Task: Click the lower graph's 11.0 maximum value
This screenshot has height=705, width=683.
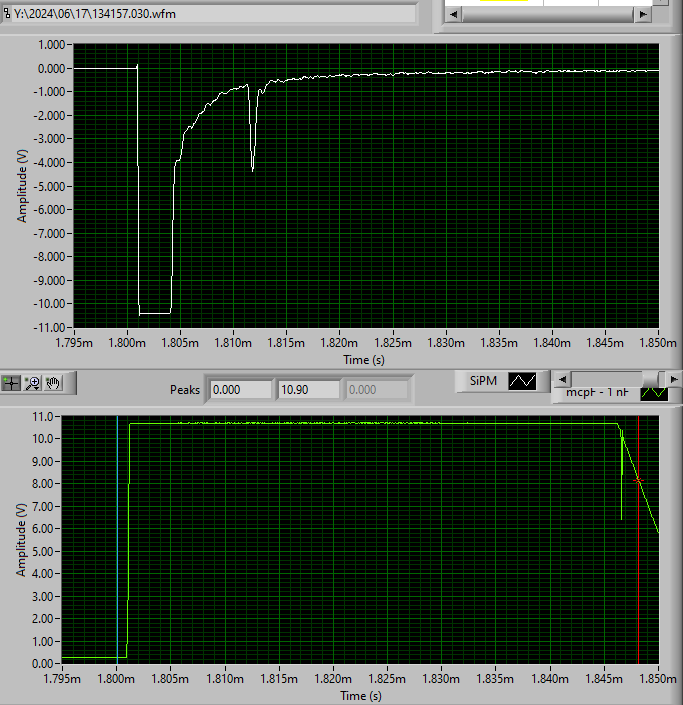Action: (x=43, y=417)
